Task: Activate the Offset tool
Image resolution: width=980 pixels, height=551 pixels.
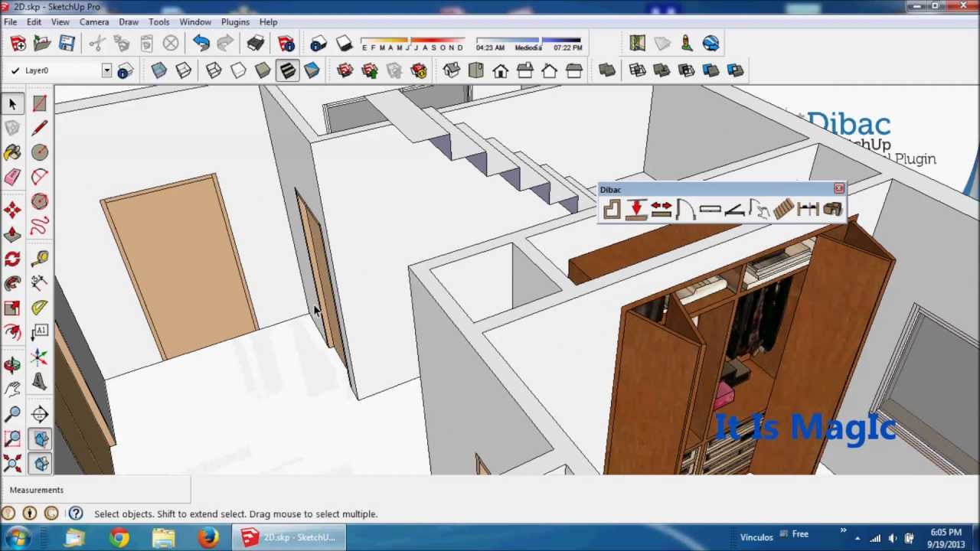Action: pyautogui.click(x=12, y=332)
